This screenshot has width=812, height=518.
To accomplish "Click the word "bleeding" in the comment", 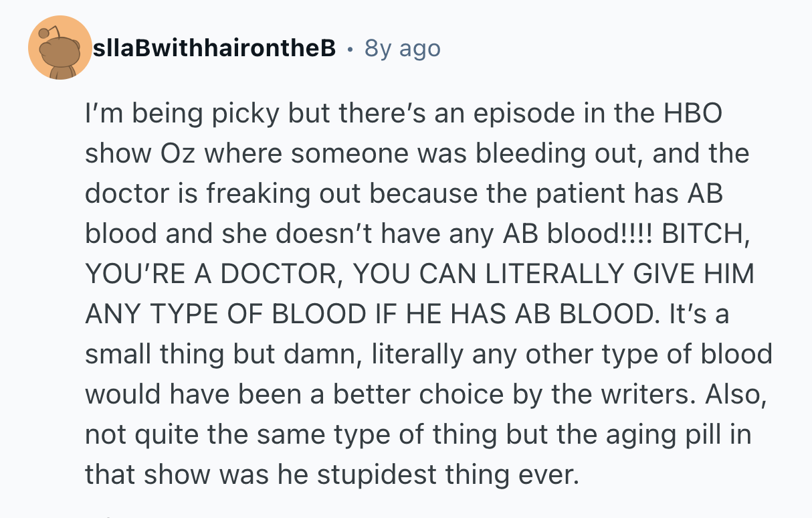I will [522, 154].
